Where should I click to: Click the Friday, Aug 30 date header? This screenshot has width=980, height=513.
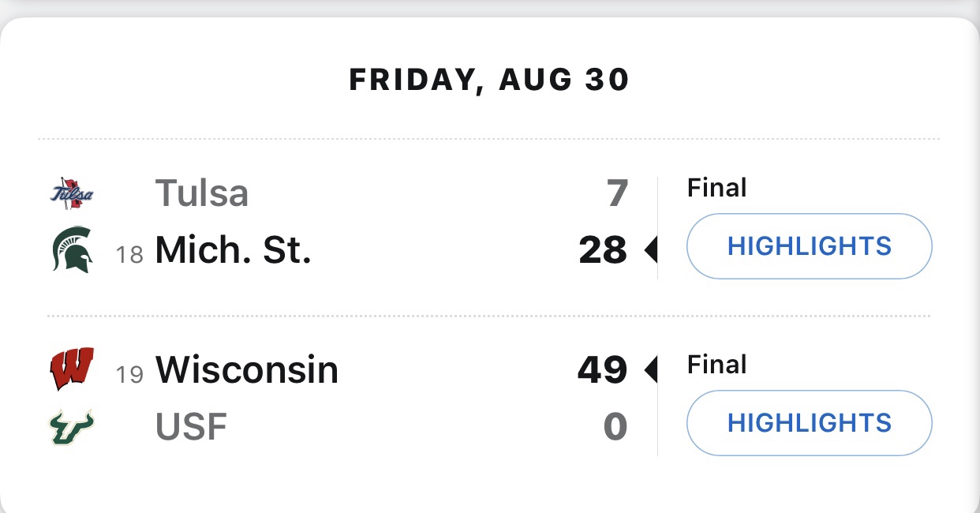tap(489, 80)
